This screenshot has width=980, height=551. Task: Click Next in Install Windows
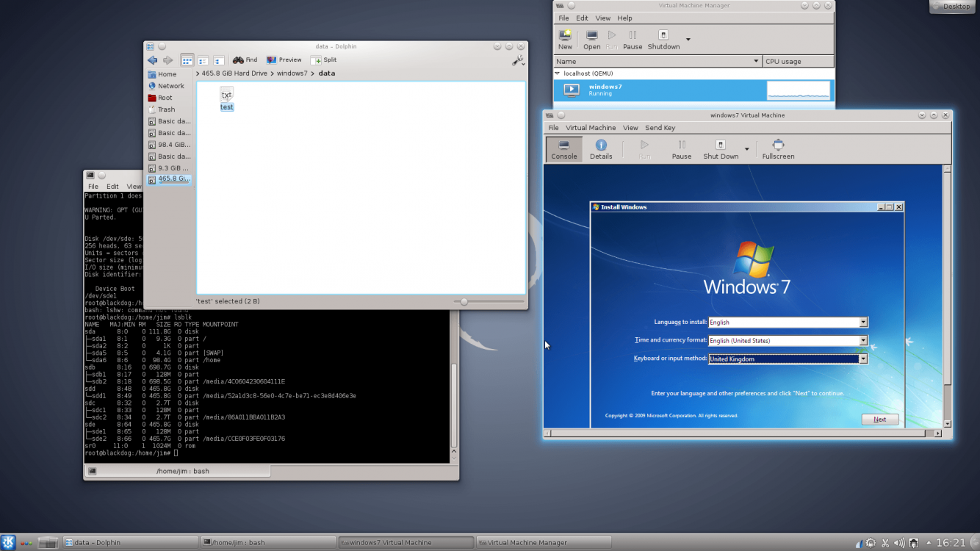coord(880,419)
